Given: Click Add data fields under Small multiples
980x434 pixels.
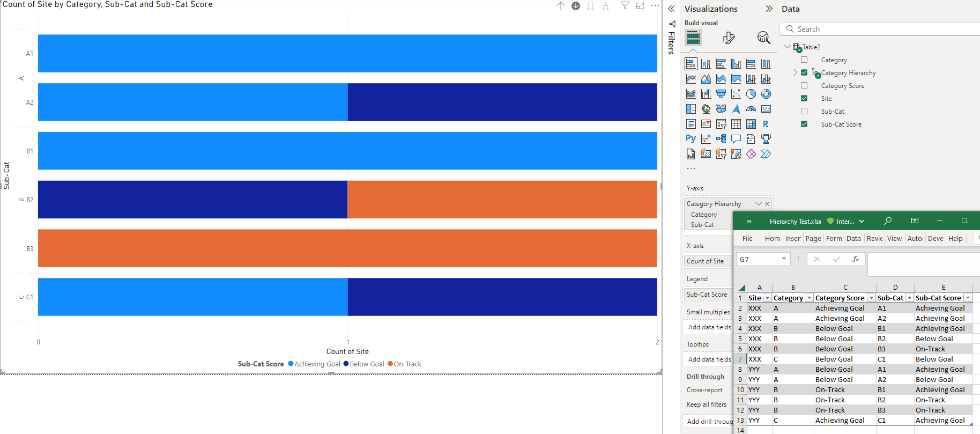Looking at the screenshot, I should (709, 327).
